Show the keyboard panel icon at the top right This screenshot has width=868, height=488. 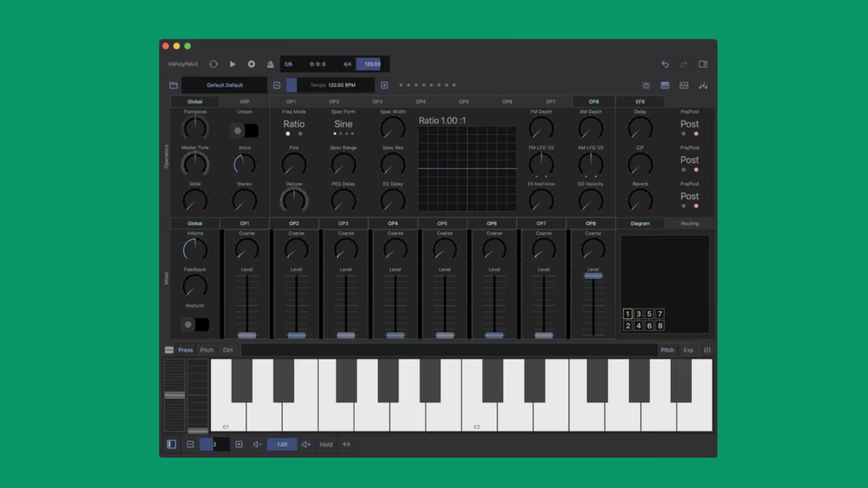click(x=665, y=85)
